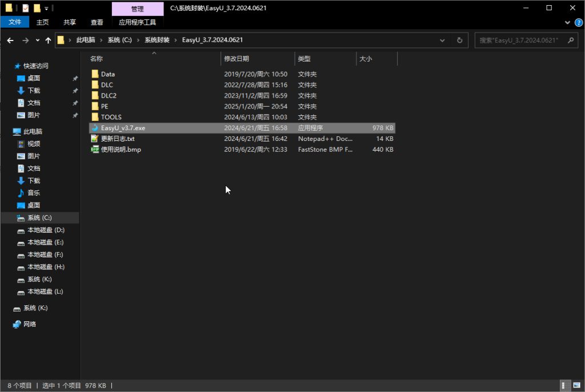Click the search box for EasyU folder
Viewport: 585px width, 392px height.
pos(519,41)
